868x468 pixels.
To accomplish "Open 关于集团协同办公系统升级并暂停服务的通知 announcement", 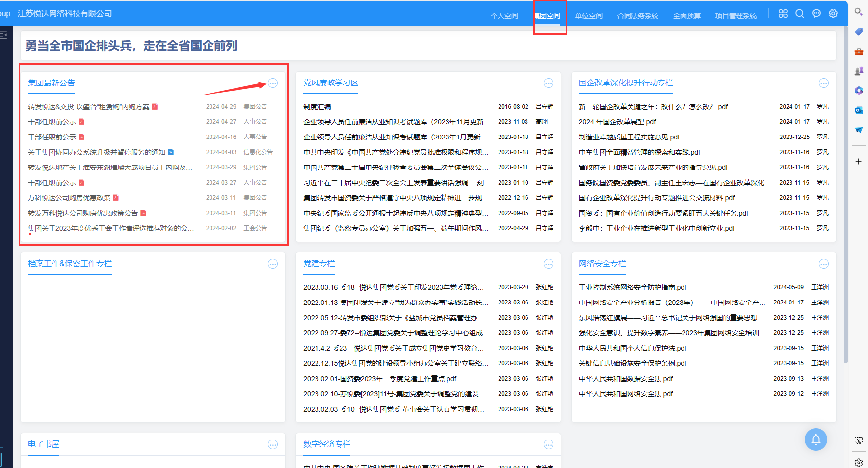I will tap(97, 152).
